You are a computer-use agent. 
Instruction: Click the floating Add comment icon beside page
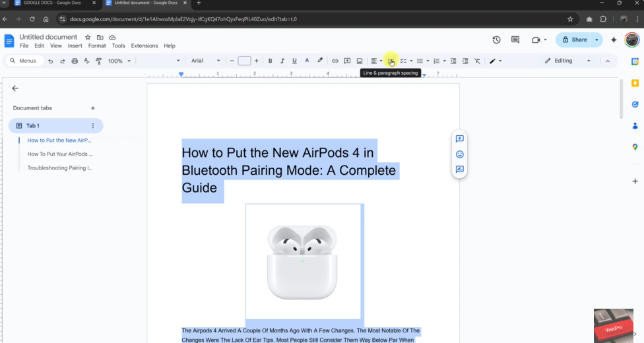coord(460,139)
